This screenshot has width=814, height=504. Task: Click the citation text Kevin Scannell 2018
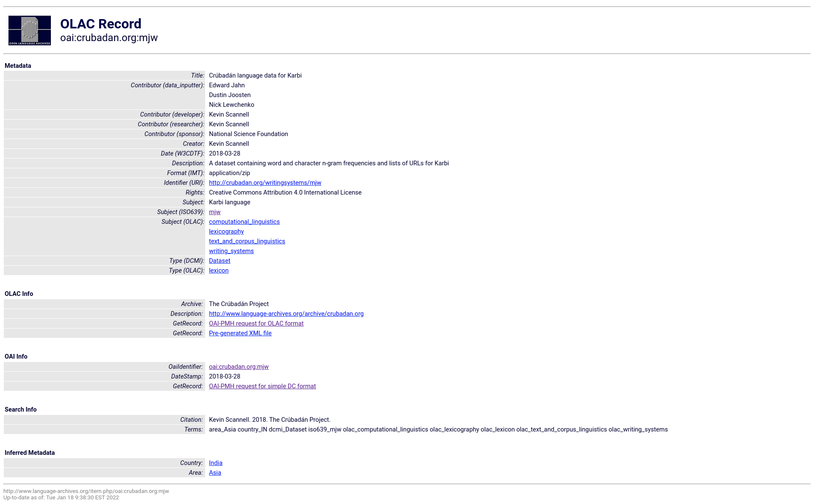pos(270,420)
